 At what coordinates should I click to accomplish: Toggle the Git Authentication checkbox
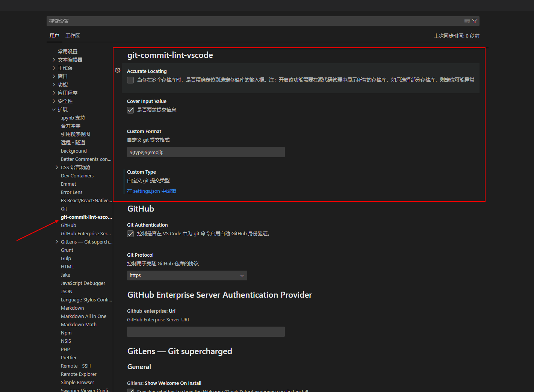pos(130,234)
